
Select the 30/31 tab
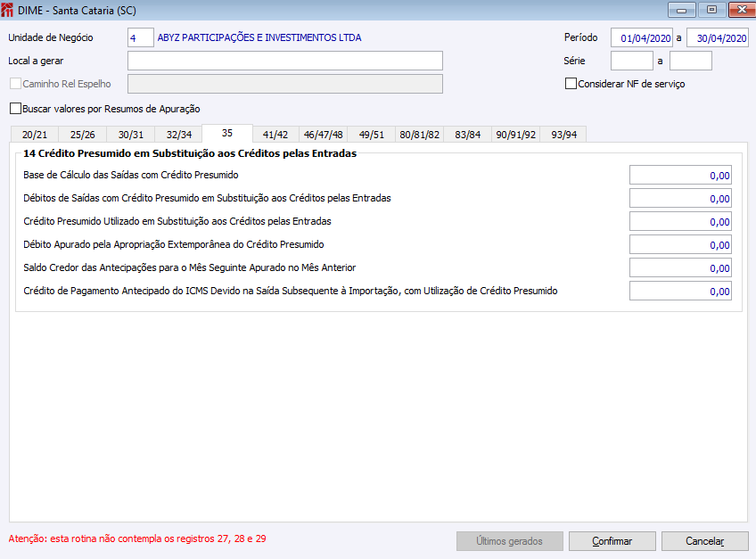coord(131,135)
